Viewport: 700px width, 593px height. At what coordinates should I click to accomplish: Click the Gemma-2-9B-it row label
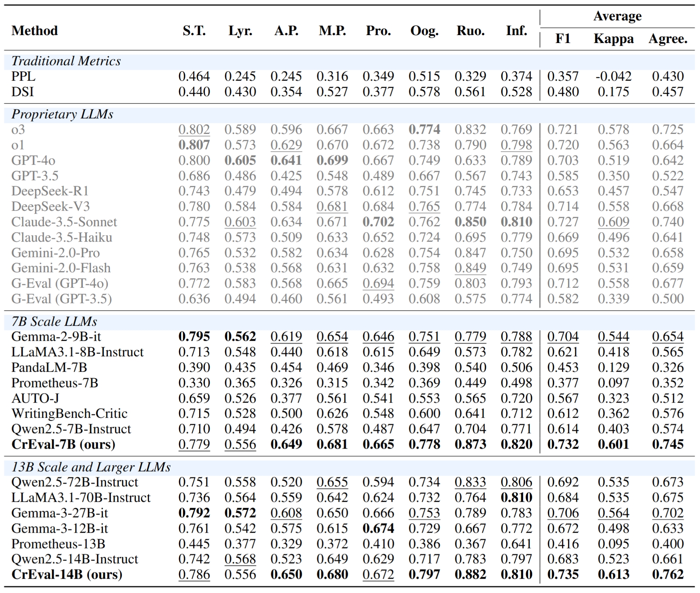coord(56,337)
